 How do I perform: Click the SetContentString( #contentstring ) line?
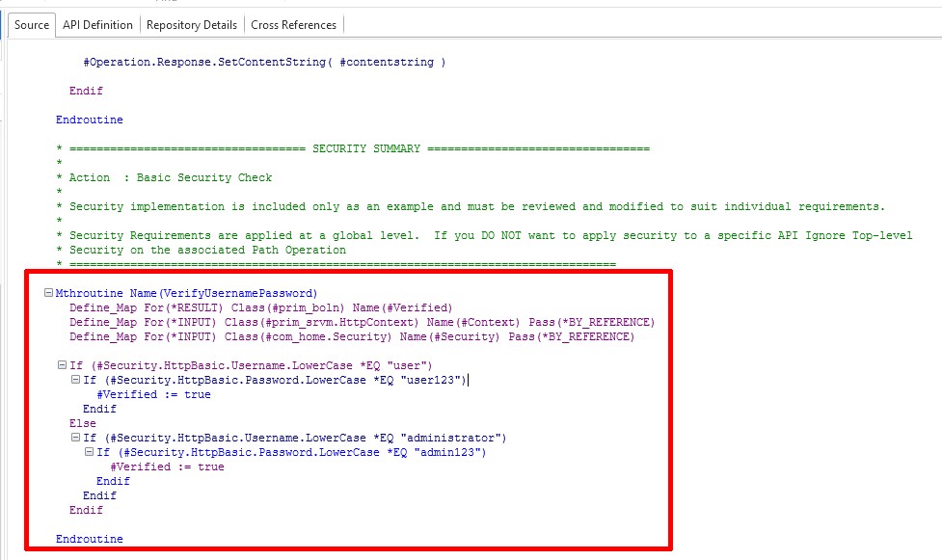point(264,62)
